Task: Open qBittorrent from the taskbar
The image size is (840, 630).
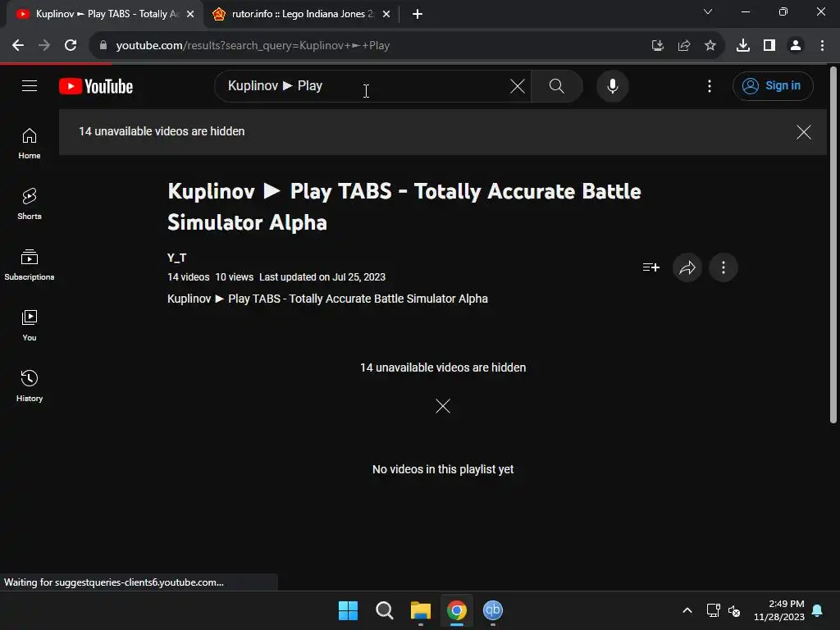Action: point(493,610)
